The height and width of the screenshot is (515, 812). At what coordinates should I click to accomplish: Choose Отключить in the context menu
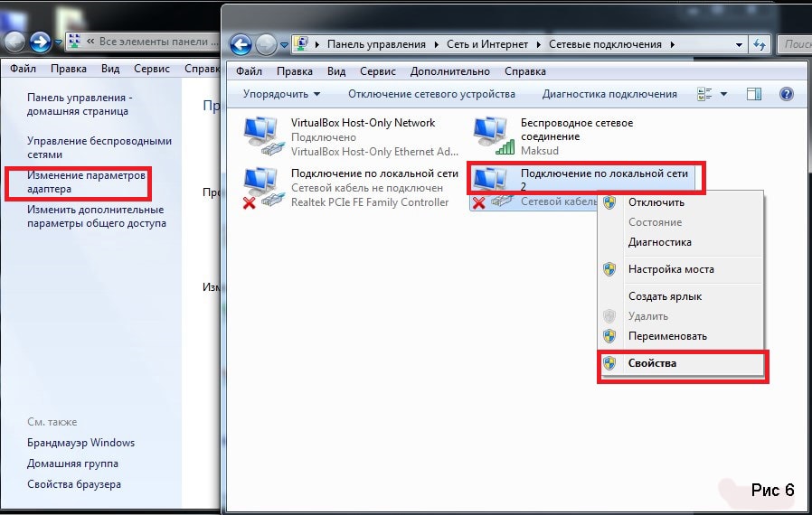[x=655, y=201]
